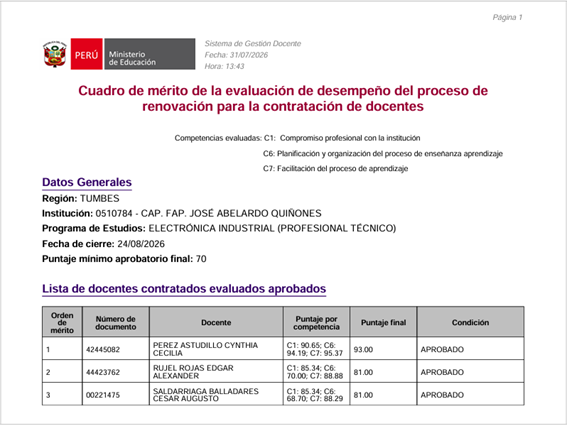Click the Peru coat of arms emblem
Screen dimensions: 567x426
[55, 54]
